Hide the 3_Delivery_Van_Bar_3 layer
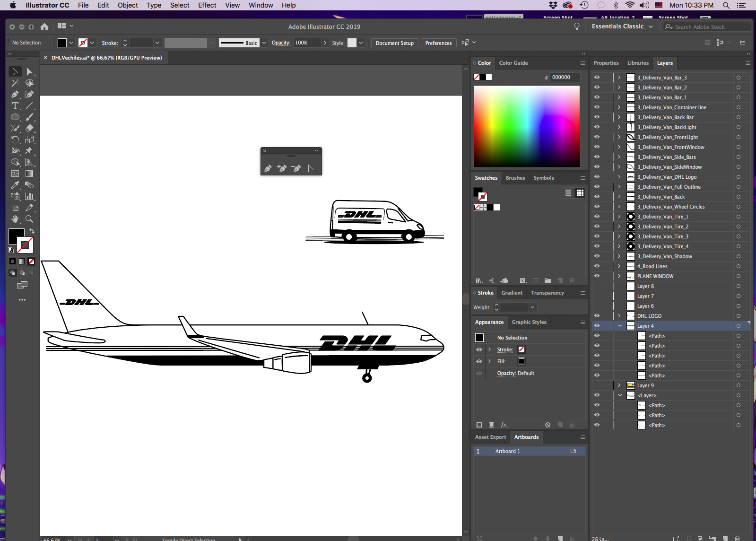Image resolution: width=756 pixels, height=541 pixels. coord(597,78)
